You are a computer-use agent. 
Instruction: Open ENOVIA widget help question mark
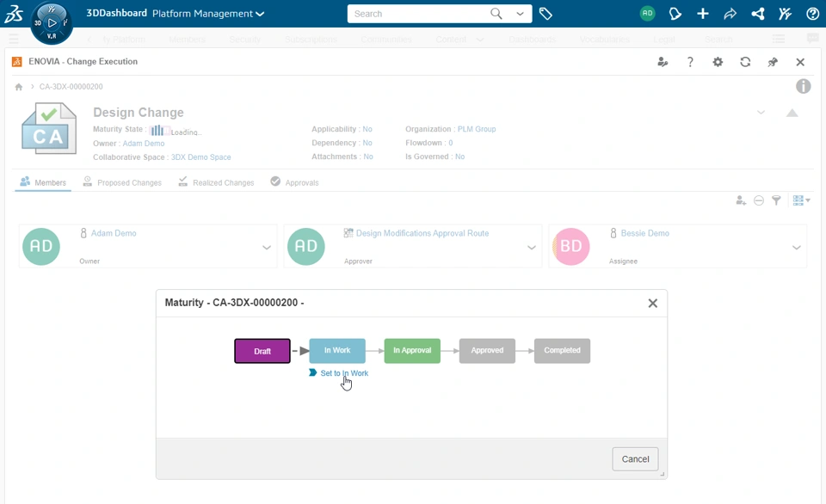(690, 62)
